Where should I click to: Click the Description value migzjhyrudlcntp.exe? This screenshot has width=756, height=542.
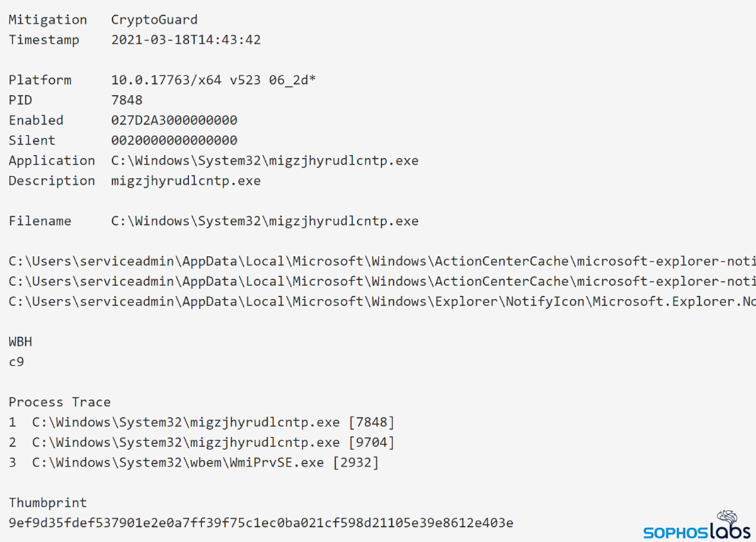point(186,181)
